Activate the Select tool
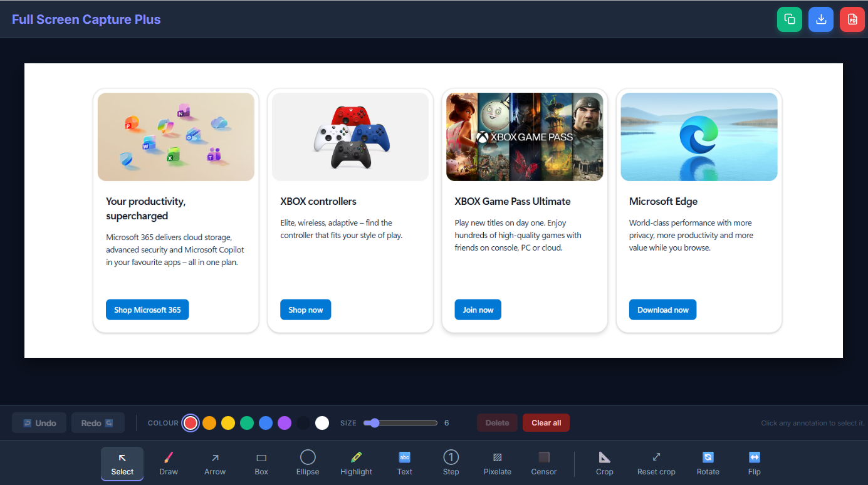The image size is (868, 485). [122, 464]
